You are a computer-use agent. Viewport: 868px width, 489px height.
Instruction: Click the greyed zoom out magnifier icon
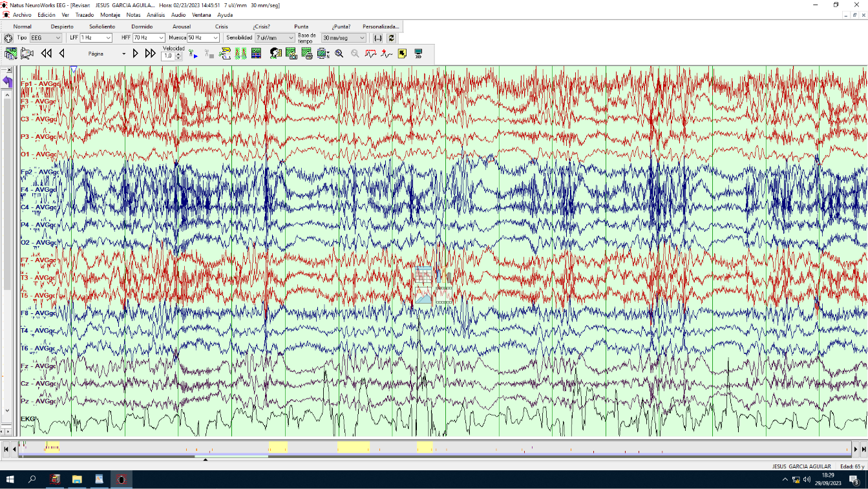click(x=355, y=54)
